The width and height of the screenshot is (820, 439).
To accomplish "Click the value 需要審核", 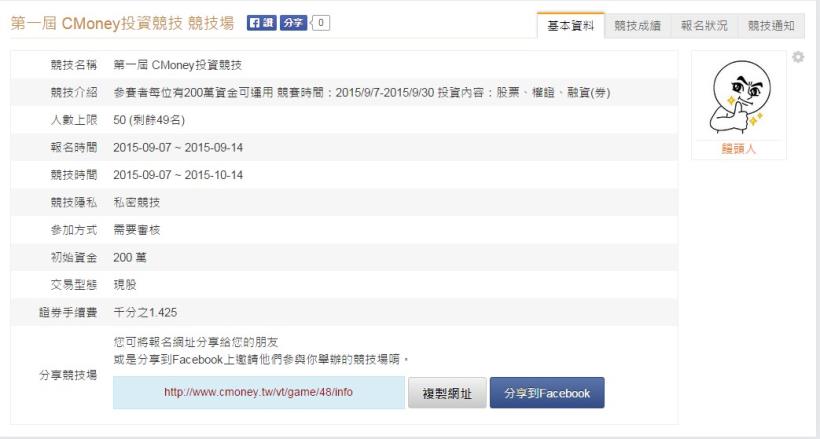I will pos(136,230).
